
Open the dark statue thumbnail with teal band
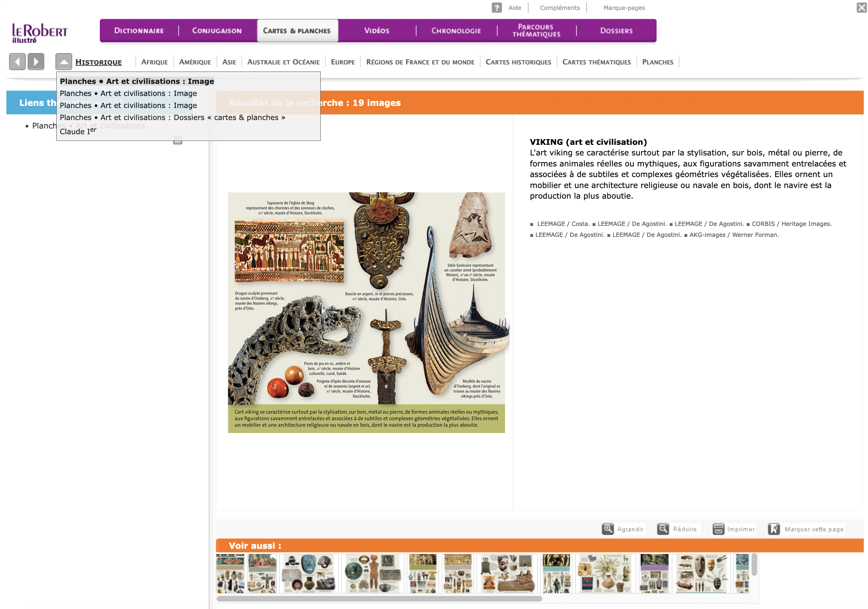(556, 574)
